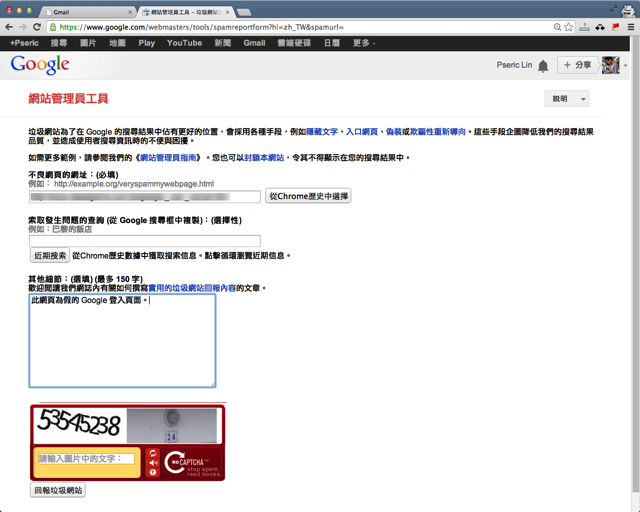Click the CAPTCHA image showing 53545238

coord(79,424)
